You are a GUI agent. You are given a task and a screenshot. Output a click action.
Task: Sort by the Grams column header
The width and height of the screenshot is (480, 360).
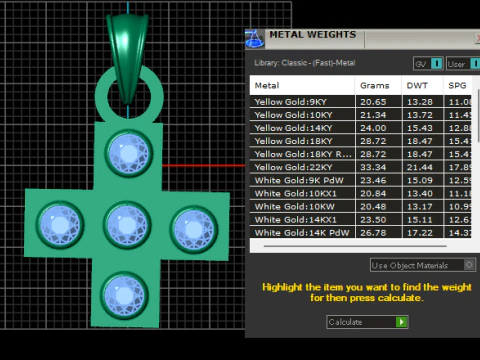click(378, 85)
